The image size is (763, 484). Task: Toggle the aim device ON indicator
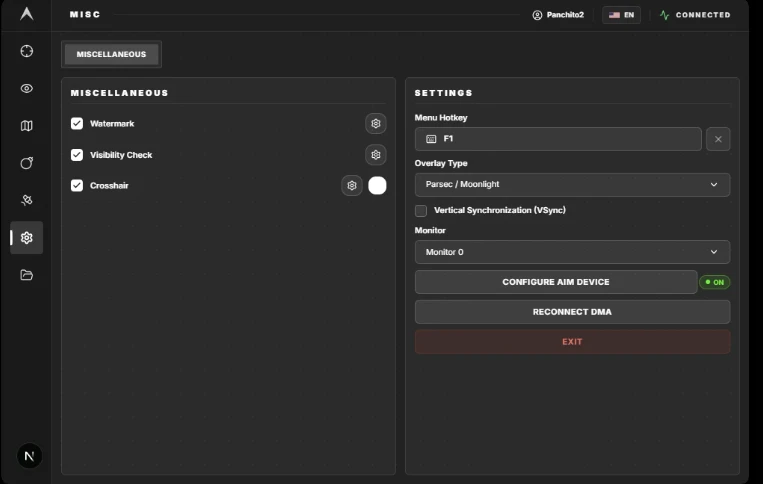coord(714,282)
